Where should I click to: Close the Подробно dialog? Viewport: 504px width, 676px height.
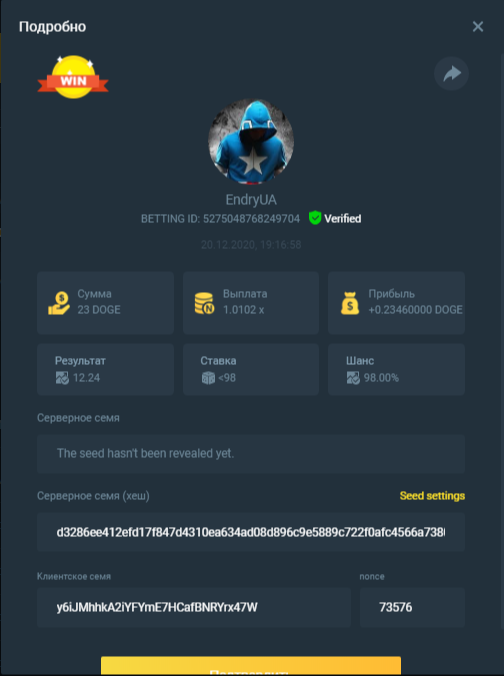[x=478, y=27]
